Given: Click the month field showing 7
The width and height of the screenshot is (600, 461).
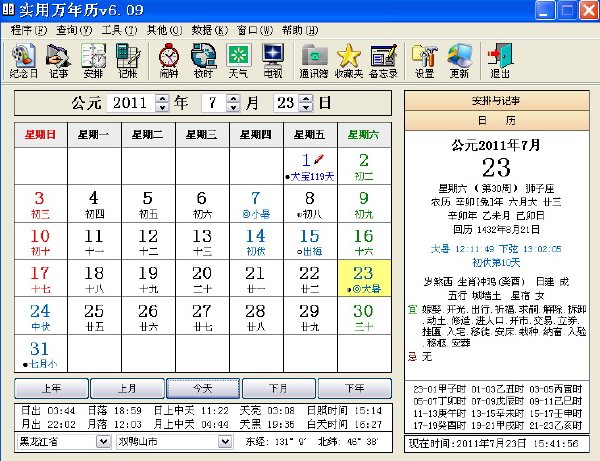Looking at the screenshot, I should click(214, 103).
